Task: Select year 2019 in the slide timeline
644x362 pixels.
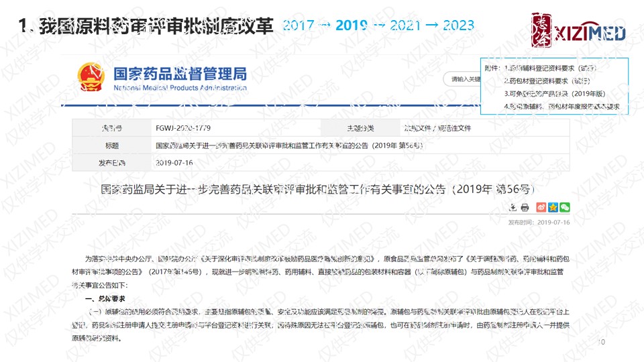Action: click(351, 26)
